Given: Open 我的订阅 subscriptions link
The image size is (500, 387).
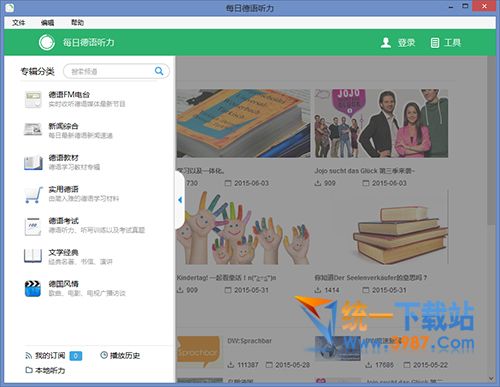Looking at the screenshot, I should pos(45,356).
